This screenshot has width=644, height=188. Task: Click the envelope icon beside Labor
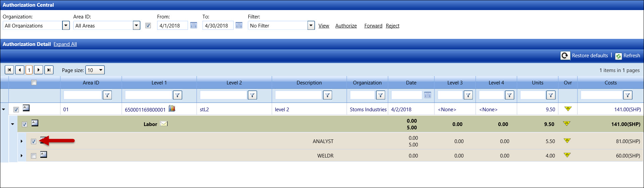(164, 124)
